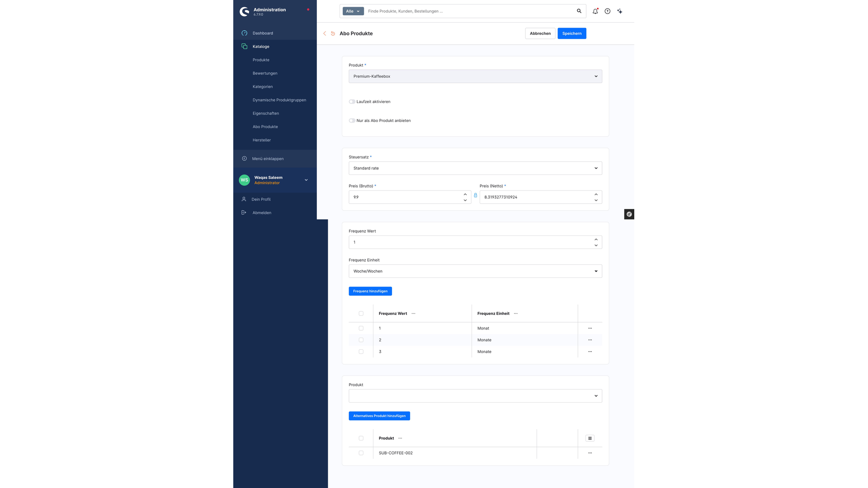Click the Shopware logo icon

(x=244, y=11)
